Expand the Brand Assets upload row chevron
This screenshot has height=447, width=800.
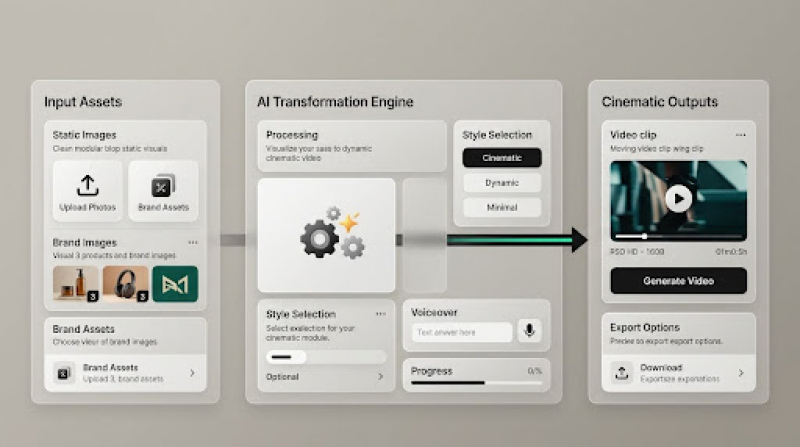pyautogui.click(x=192, y=373)
